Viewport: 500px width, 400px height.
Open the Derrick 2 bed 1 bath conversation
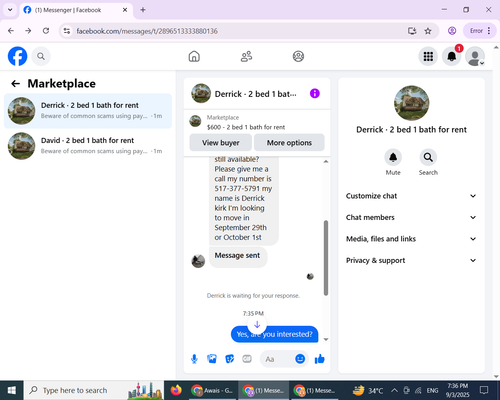[88, 111]
